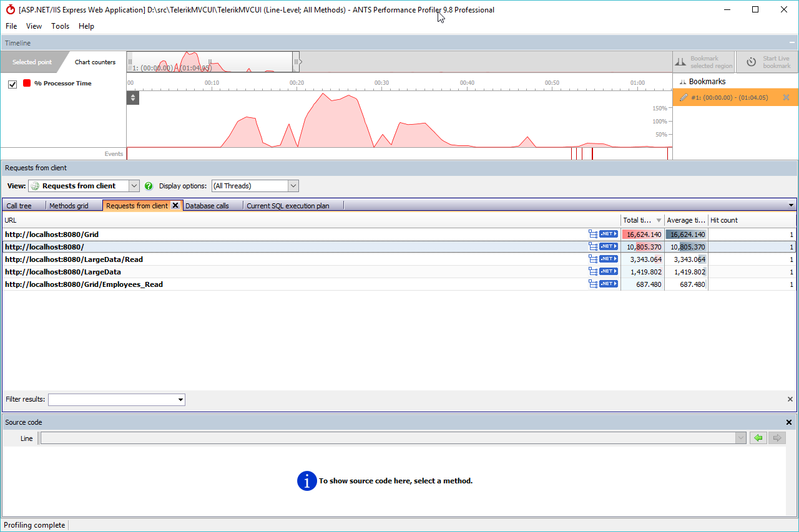Open the Filter results combo box dropdown
The width and height of the screenshot is (799, 532).
180,400
